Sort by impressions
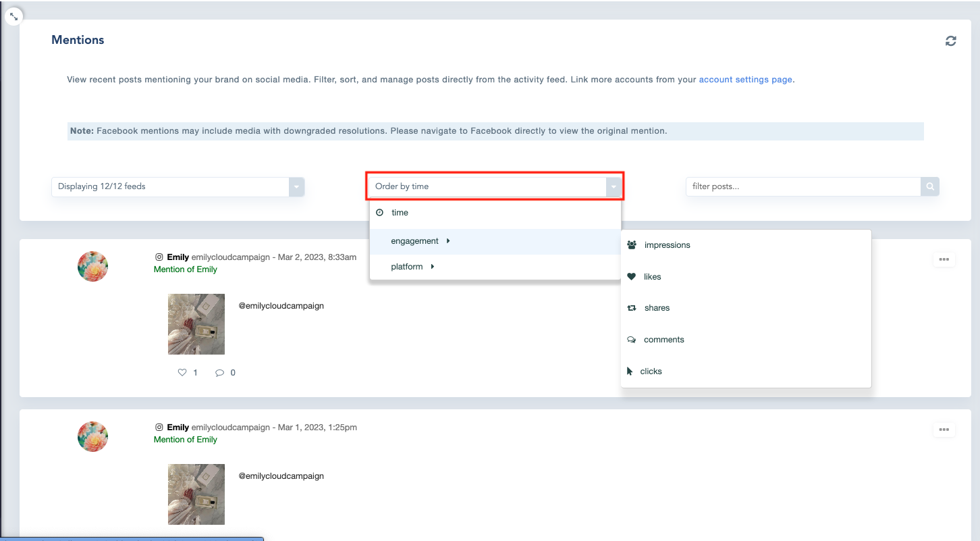Image resolution: width=980 pixels, height=541 pixels. pos(746,245)
